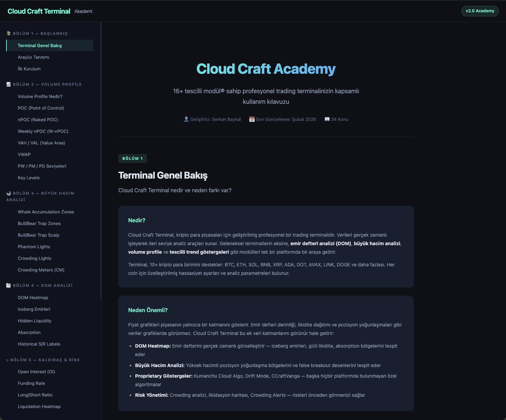Open Terminal Genel Bakış topic in sidebar
This screenshot has width=506, height=420.
click(50, 45)
